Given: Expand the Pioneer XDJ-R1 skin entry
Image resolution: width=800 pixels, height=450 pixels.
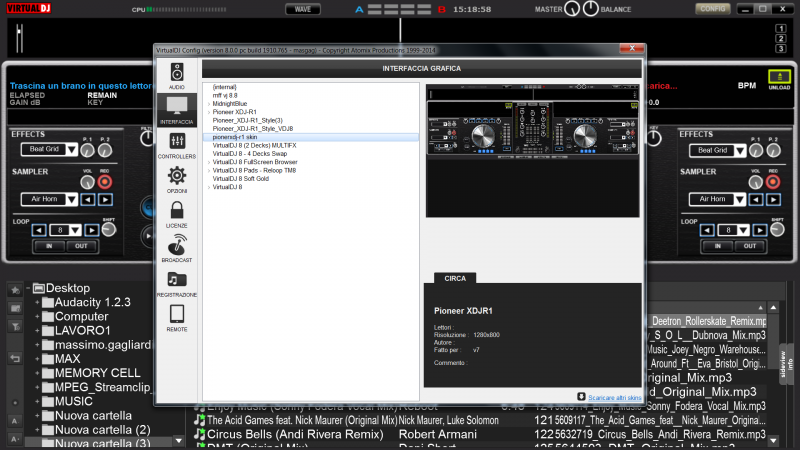Looking at the screenshot, I should point(209,112).
